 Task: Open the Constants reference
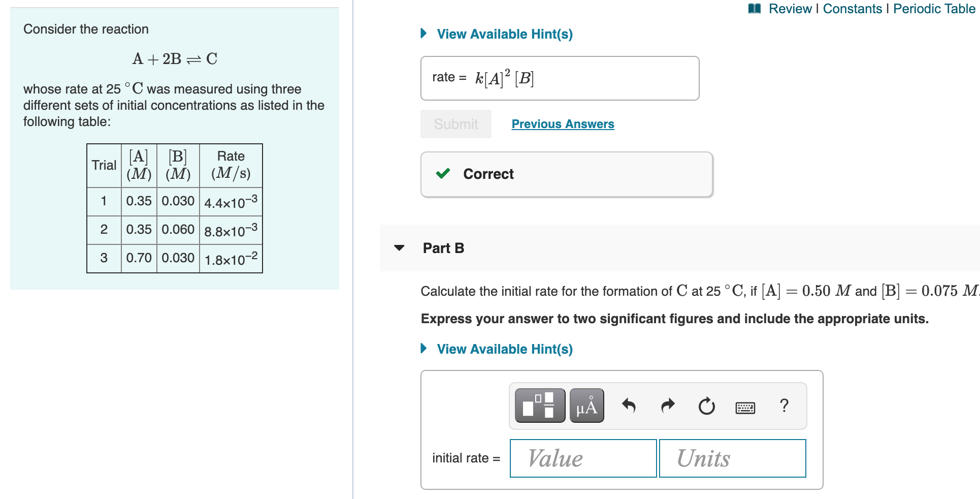(x=852, y=8)
